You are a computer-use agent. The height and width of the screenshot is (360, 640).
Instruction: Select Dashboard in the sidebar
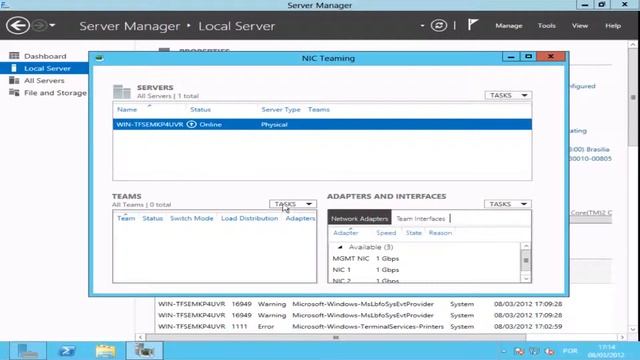[x=45, y=56]
